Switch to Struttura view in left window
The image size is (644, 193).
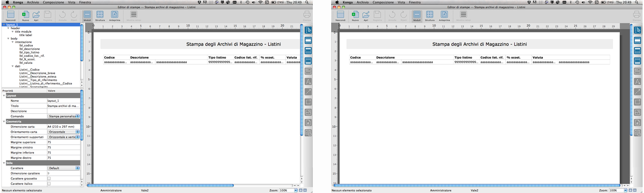[x=100, y=15]
